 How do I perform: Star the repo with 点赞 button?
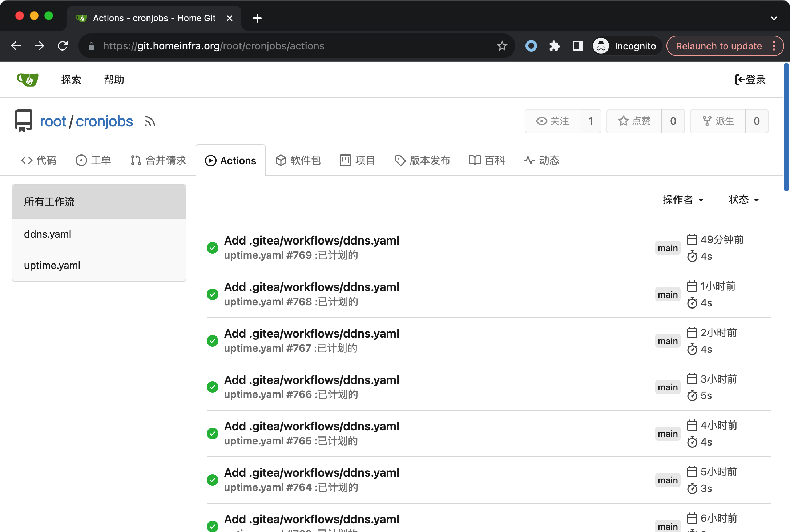pyautogui.click(x=634, y=121)
